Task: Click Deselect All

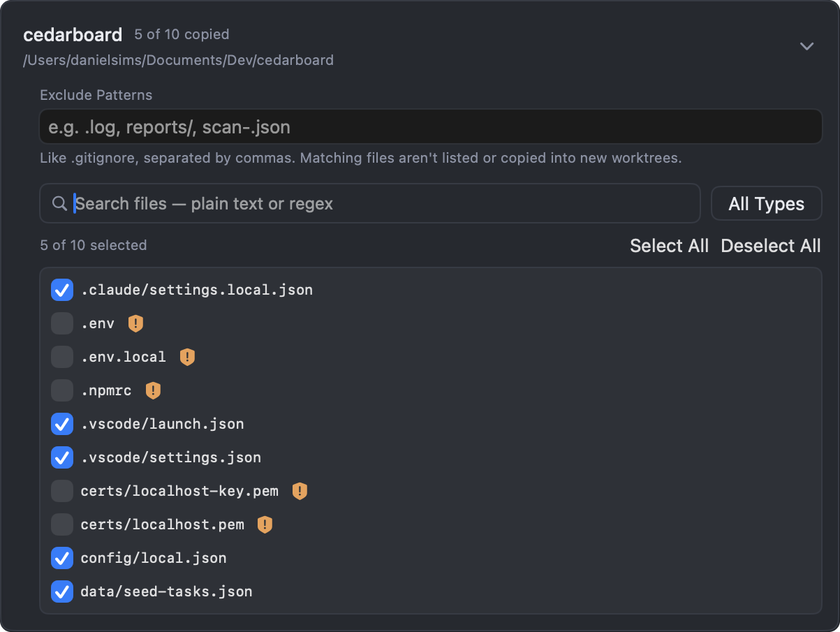Action: tap(771, 246)
